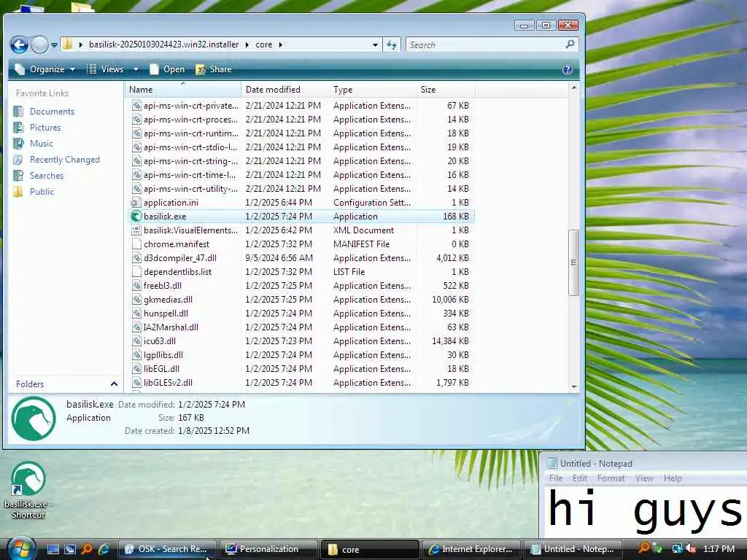Open the Edit menu in Notepad

580,478
